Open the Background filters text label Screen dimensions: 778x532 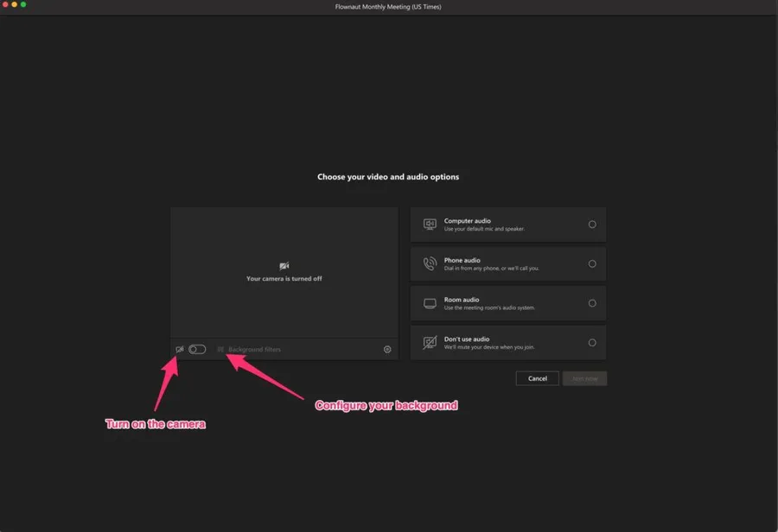(254, 350)
